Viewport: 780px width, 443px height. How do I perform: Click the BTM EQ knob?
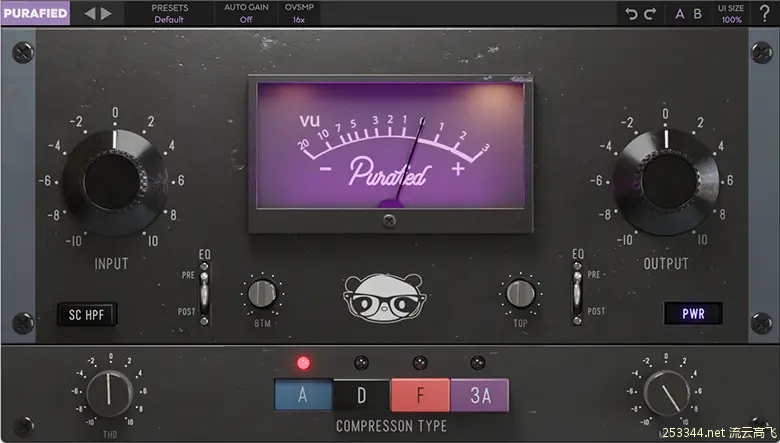262,293
